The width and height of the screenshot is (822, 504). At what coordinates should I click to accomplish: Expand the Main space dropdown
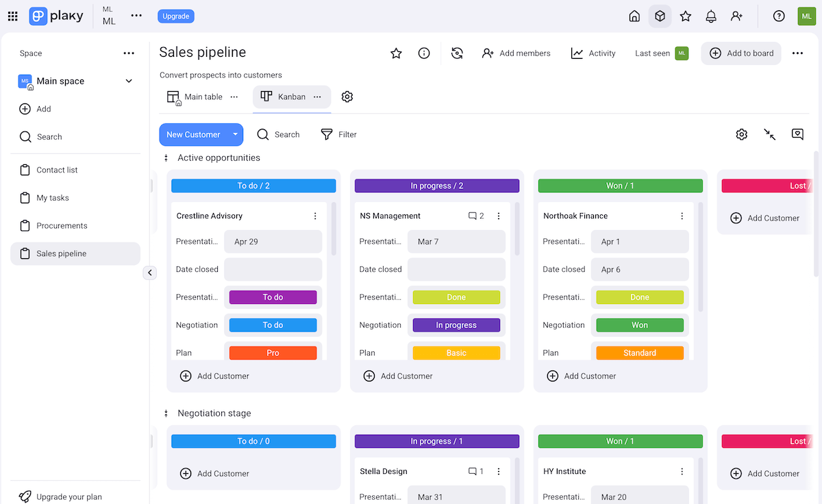click(129, 81)
